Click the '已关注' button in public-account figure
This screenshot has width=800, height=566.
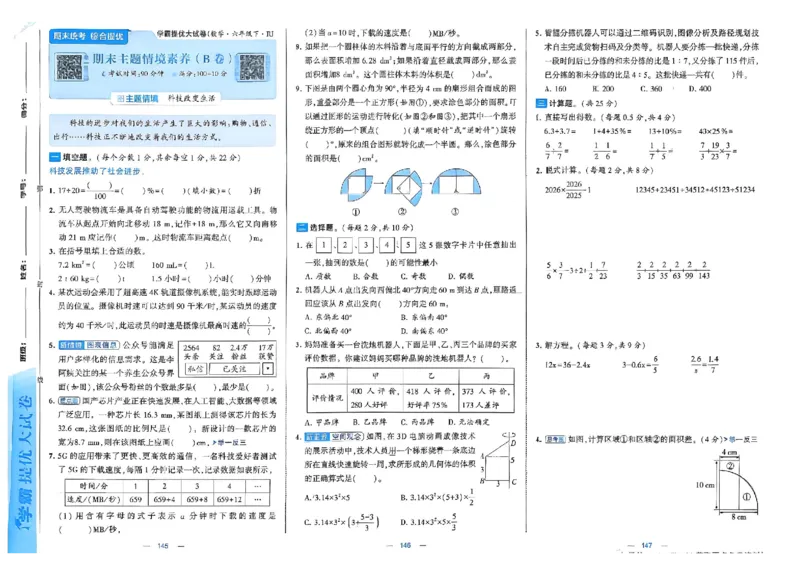click(x=235, y=368)
